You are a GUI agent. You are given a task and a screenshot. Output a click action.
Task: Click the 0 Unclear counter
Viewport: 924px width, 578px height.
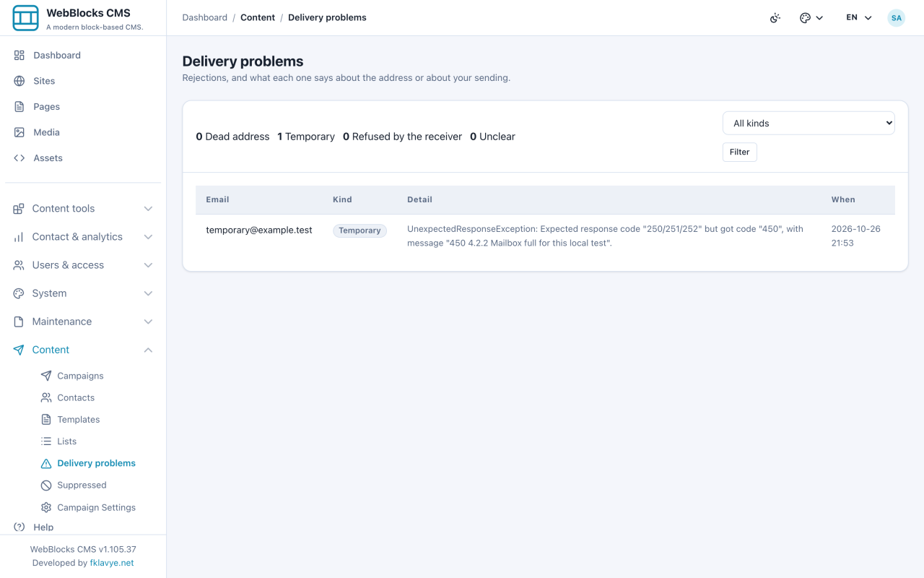click(x=492, y=137)
